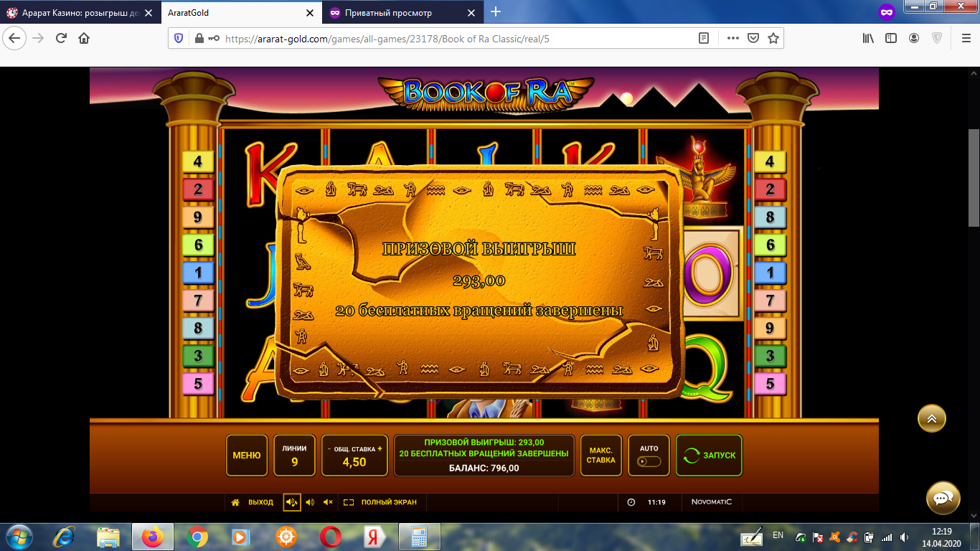Launch Yandex browser from taskbar
This screenshot has height=551, width=980.
(374, 537)
